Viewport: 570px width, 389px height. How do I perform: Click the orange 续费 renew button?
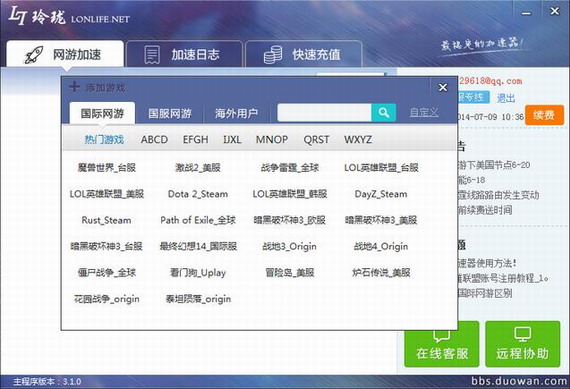[x=544, y=115]
